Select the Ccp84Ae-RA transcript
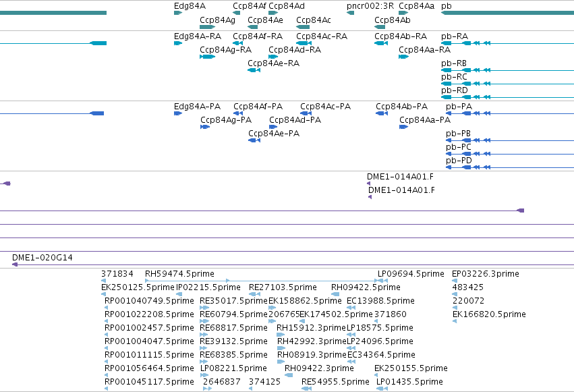Viewport: 574px width, 392px height. coord(254,70)
